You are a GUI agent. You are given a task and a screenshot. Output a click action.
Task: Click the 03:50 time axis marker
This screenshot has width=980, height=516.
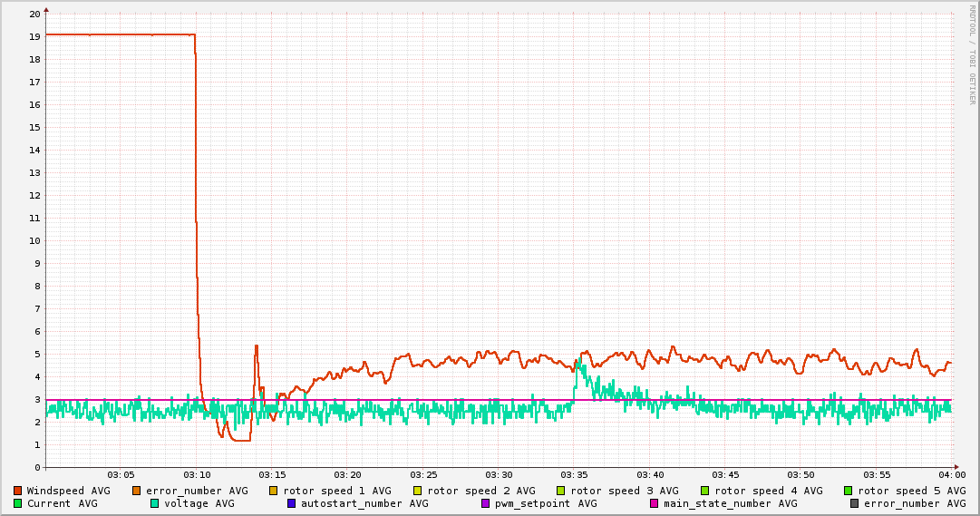800,474
